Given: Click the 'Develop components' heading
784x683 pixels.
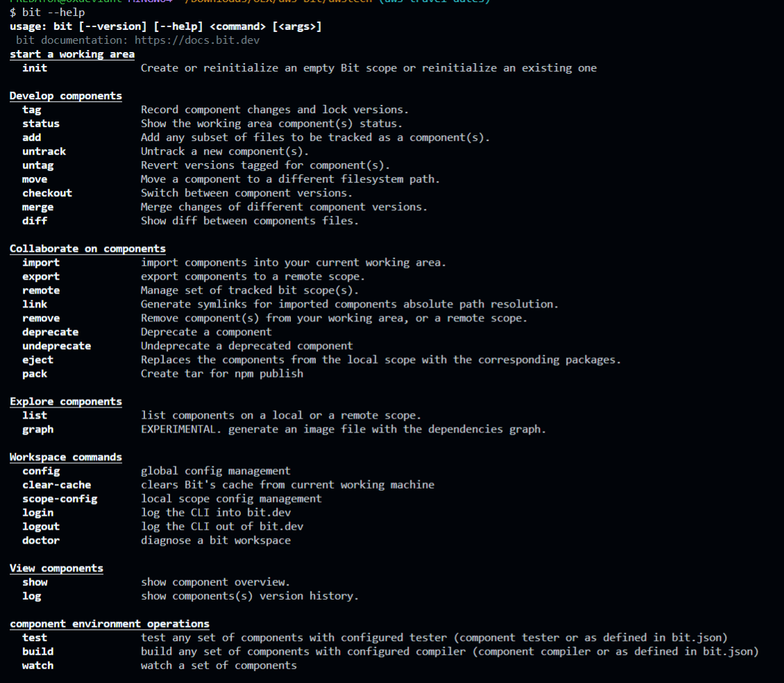Looking at the screenshot, I should pos(65,95).
